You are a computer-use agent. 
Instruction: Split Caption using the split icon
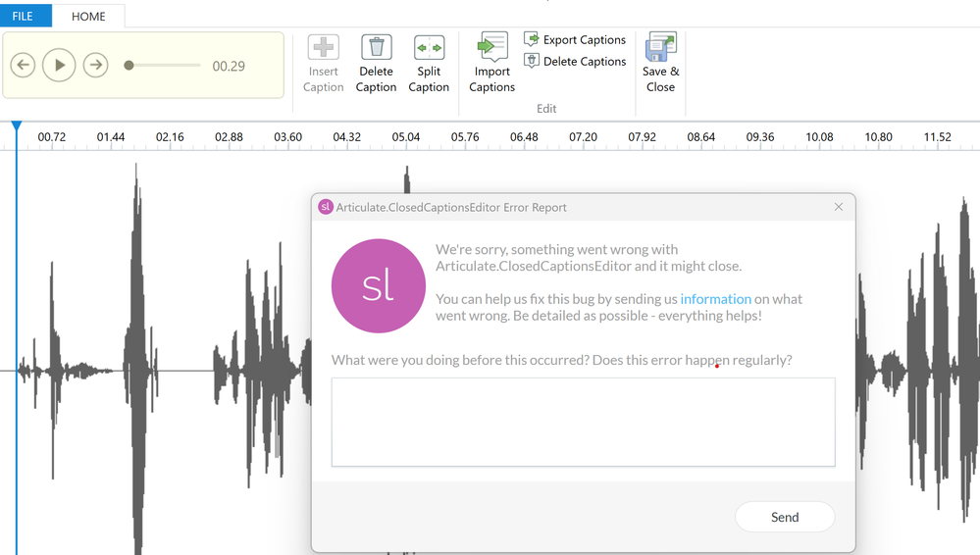(429, 47)
